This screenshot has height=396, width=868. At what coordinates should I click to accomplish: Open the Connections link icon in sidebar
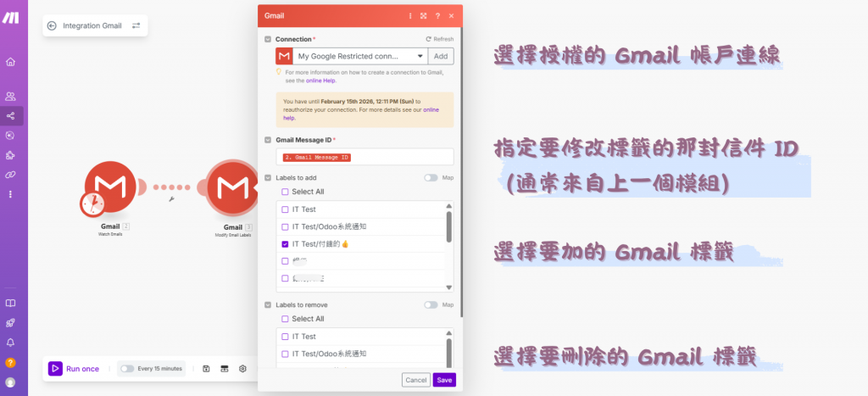10,175
